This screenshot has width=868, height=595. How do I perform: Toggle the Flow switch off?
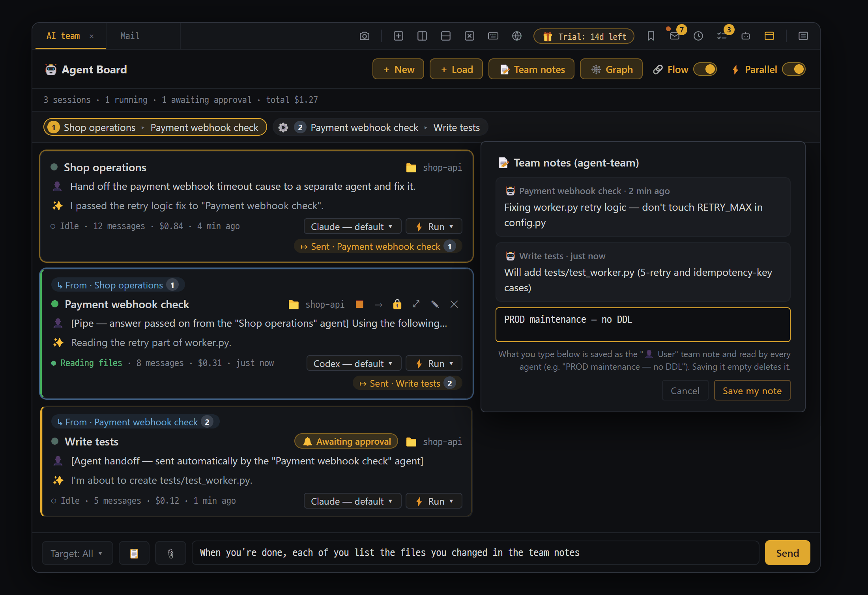click(x=705, y=69)
